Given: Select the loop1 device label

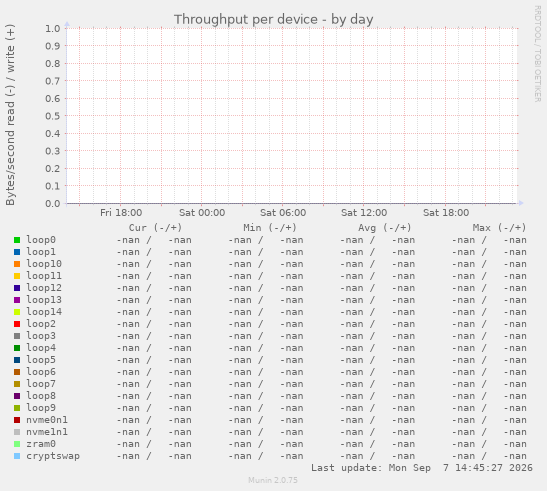Looking at the screenshot, I should coord(41,252).
